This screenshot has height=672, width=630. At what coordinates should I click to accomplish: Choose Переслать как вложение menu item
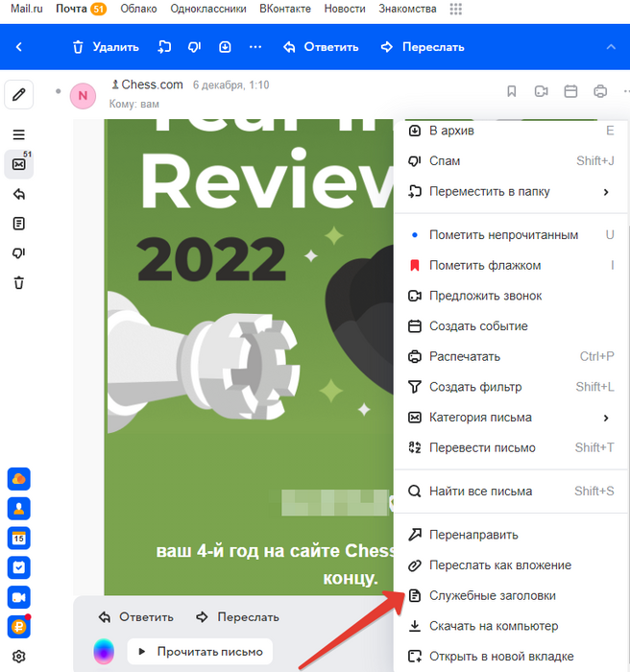[511, 565]
